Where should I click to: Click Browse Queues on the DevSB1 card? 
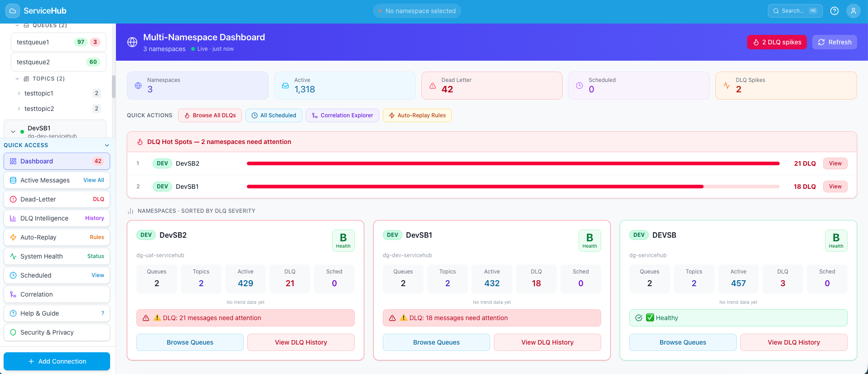click(436, 342)
